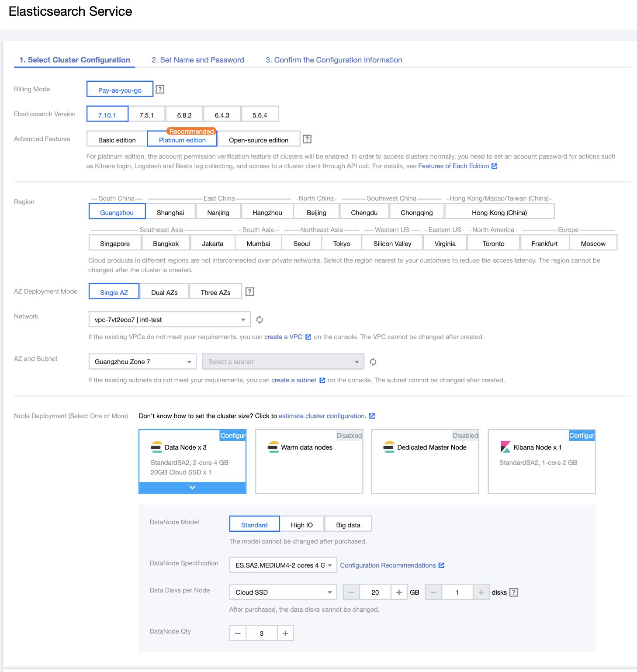The height and width of the screenshot is (672, 637).
Task: Click the DataNode Qty input field
Action: [x=262, y=633]
